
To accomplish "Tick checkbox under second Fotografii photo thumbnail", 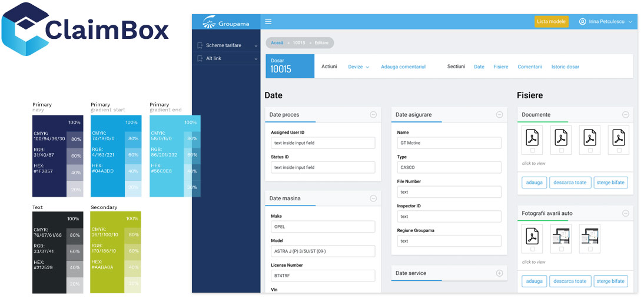I will [x=590, y=249].
